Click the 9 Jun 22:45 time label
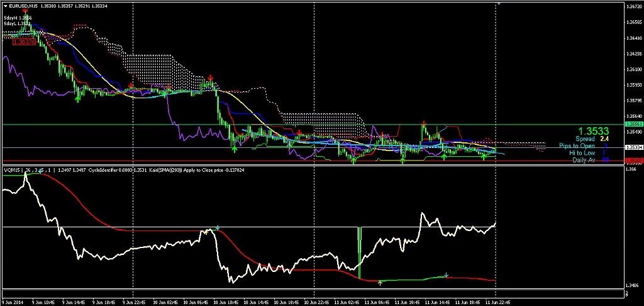644x306 pixels. 133,303
